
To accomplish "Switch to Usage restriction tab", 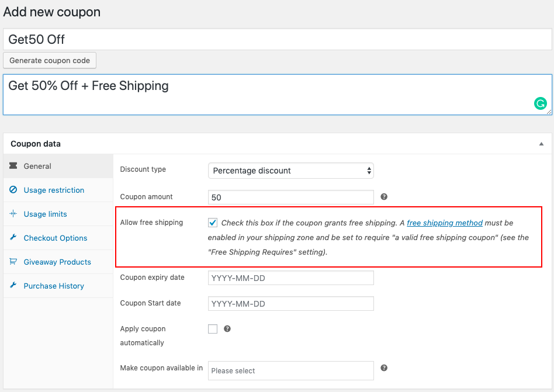I will click(54, 190).
